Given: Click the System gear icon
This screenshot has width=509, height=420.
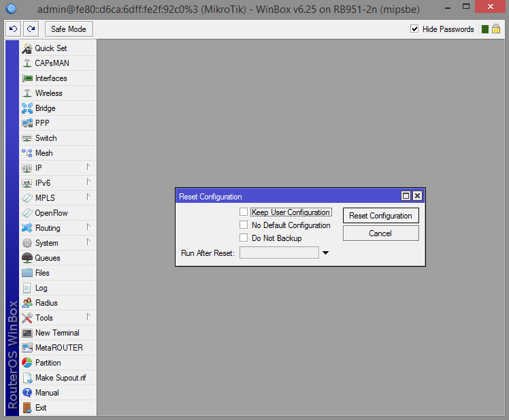Looking at the screenshot, I should click(x=27, y=243).
